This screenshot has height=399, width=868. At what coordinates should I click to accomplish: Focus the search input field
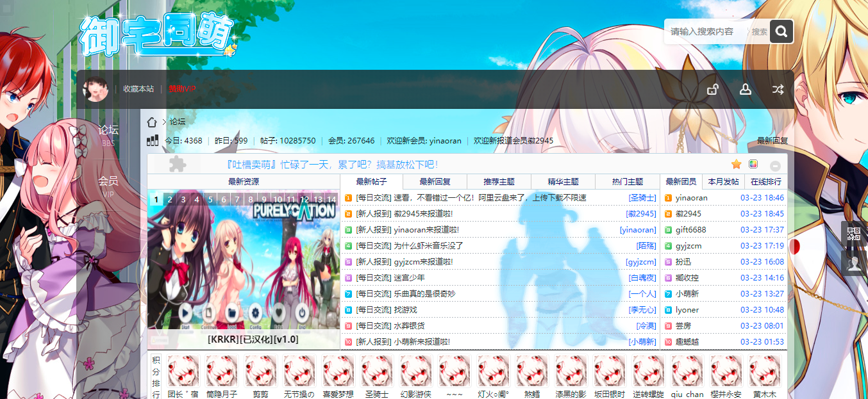point(708,31)
